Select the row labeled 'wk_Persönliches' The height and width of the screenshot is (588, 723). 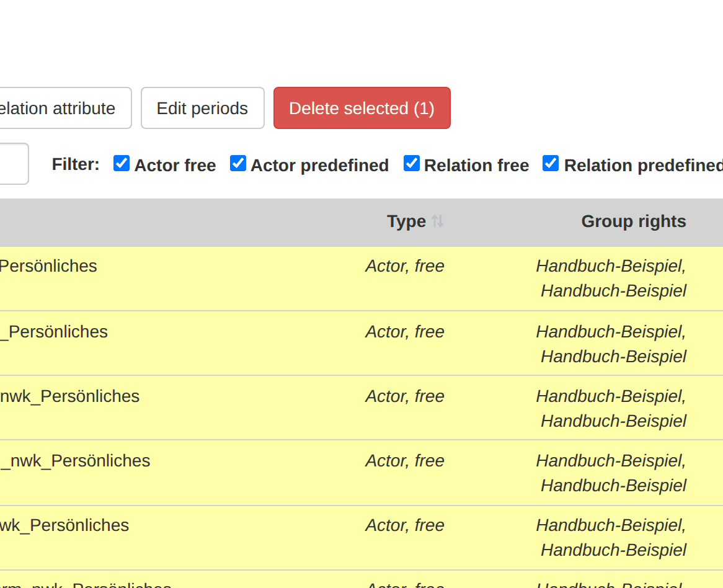(x=361, y=538)
